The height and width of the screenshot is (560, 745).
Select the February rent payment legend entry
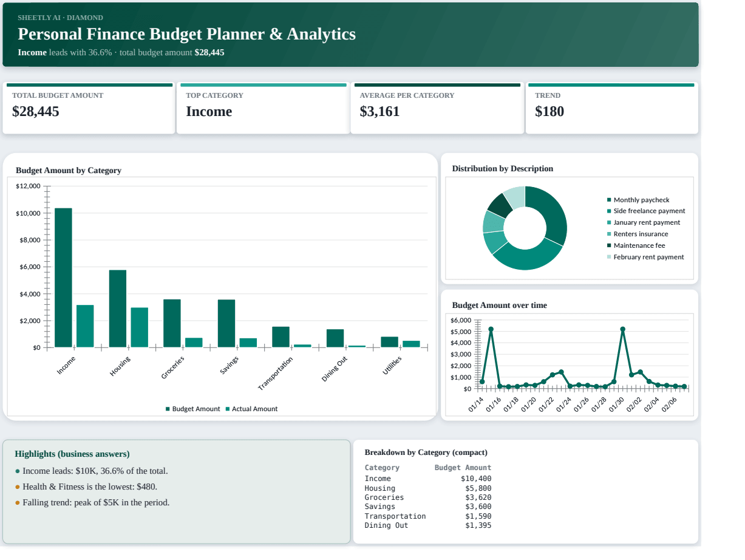click(645, 258)
